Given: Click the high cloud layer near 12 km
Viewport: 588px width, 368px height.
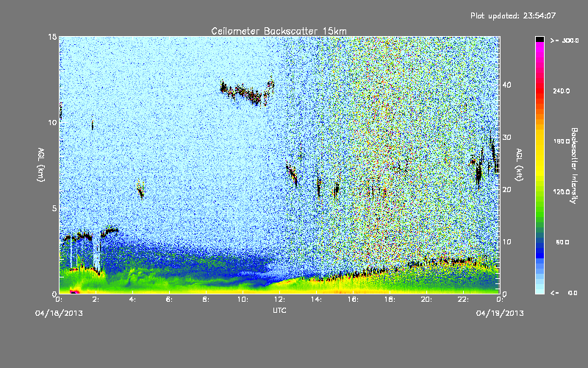Looking at the screenshot, I should (247, 92).
